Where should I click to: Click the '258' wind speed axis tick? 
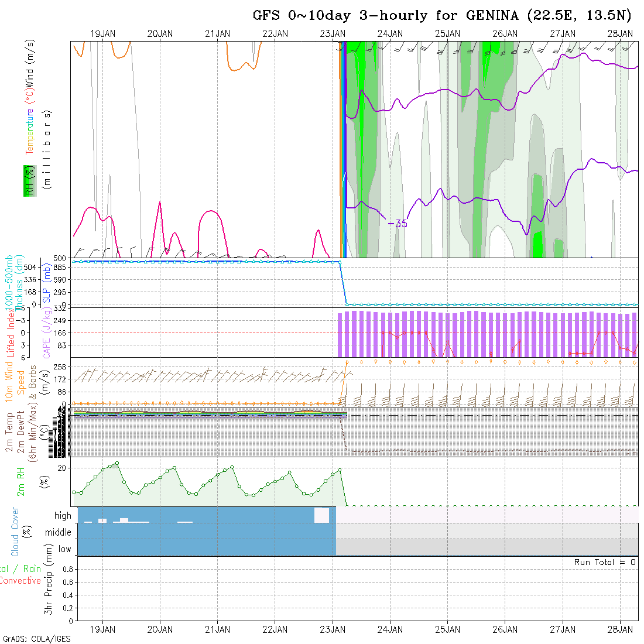coord(60,366)
